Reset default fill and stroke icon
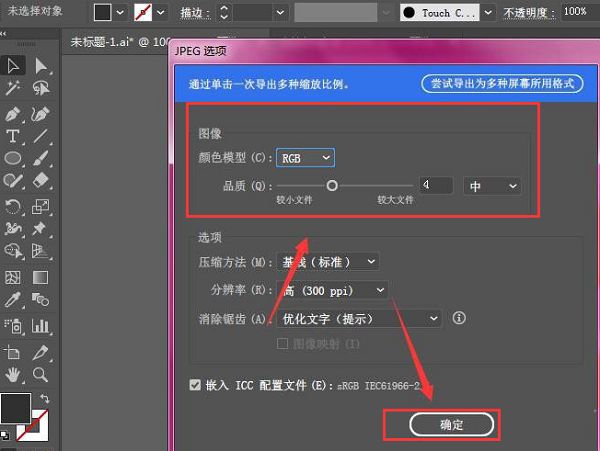 coord(5,435)
